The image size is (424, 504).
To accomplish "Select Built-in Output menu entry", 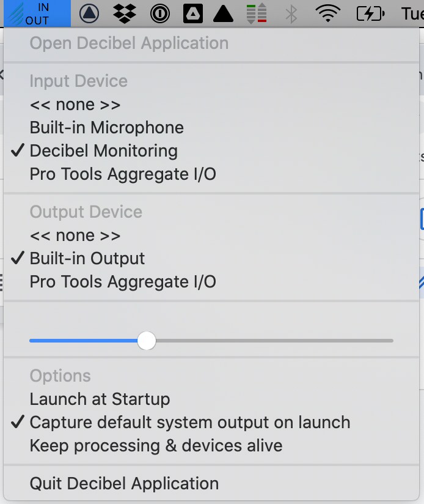I will pos(87,259).
